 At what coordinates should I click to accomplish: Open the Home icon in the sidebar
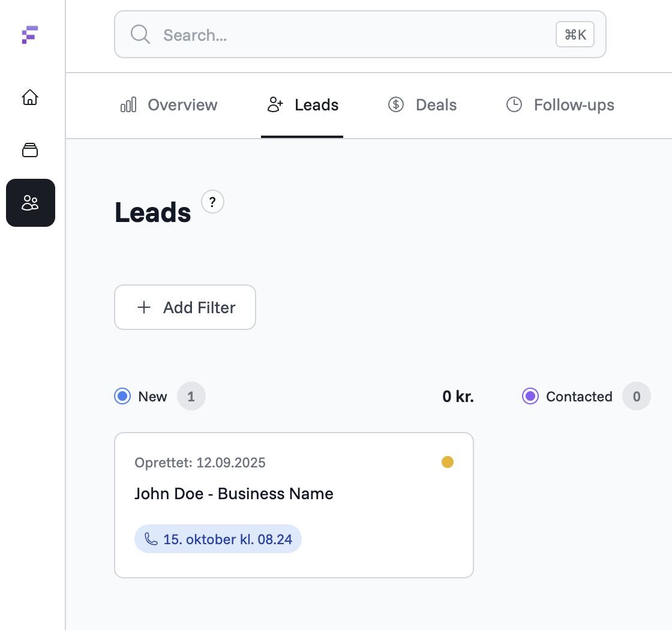pyautogui.click(x=30, y=97)
